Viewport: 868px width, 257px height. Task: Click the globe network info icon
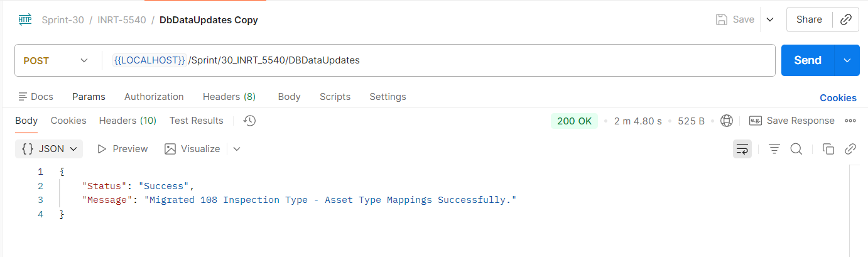pyautogui.click(x=727, y=121)
